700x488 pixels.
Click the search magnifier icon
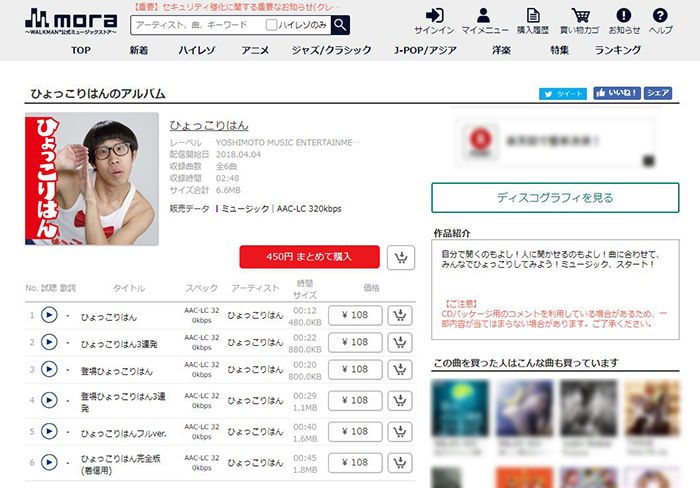point(340,25)
